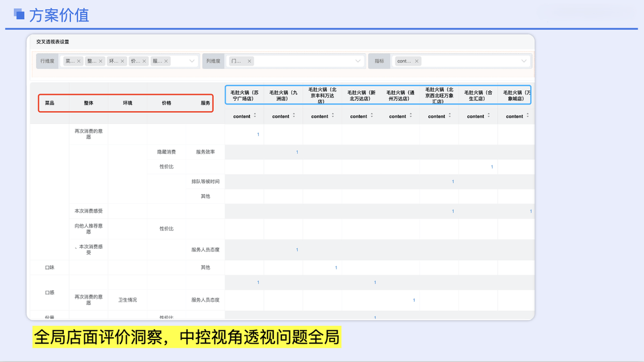
Task: Click the 行维度 label button
Action: click(48, 61)
